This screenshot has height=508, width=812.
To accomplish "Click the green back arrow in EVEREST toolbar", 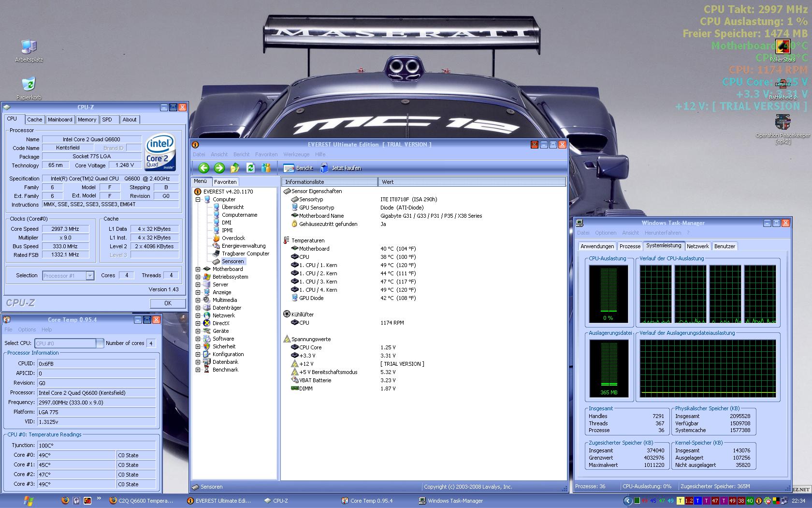I will pos(204,168).
